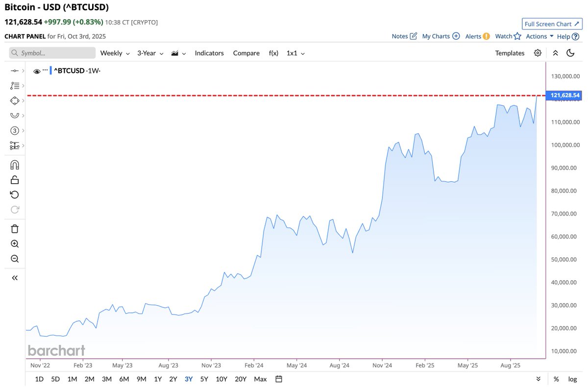Viewport: 588px width, 387px height.
Task: Select the 1M time range
Action: point(72,379)
